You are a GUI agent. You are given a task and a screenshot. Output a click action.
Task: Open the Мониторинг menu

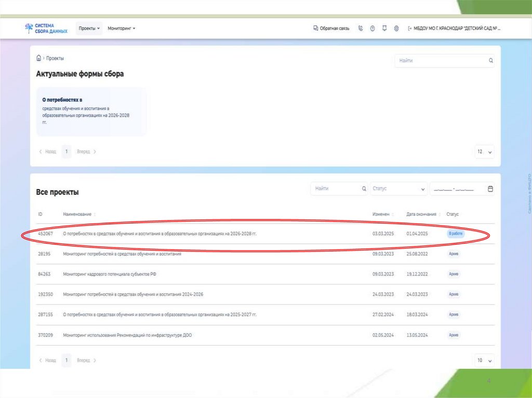122,29
